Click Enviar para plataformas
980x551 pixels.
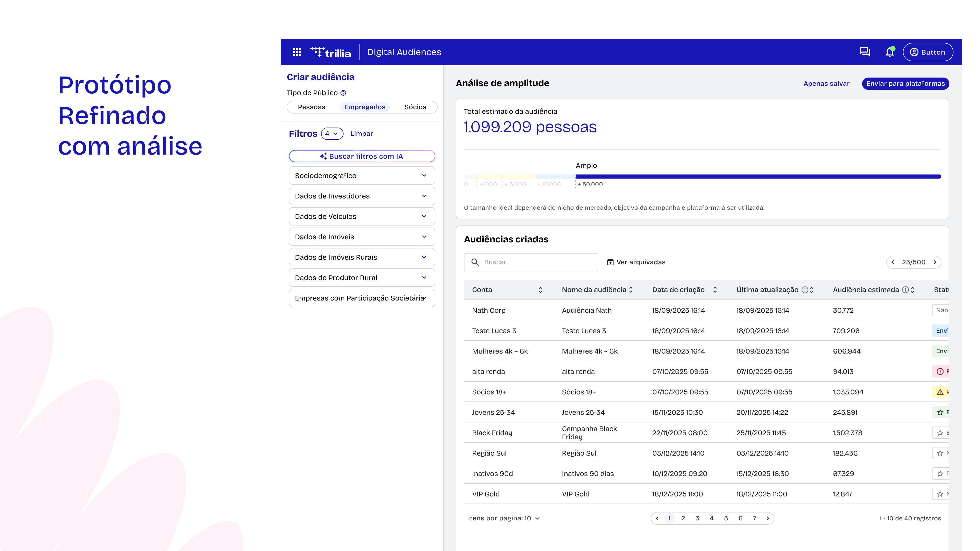(x=905, y=84)
